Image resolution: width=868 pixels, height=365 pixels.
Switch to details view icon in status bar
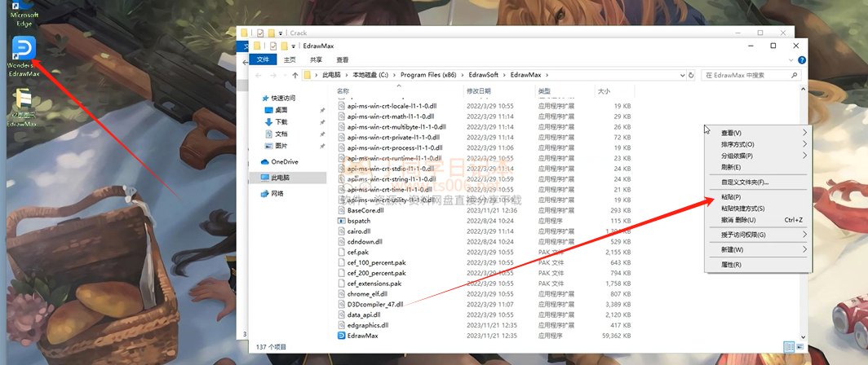coord(787,346)
